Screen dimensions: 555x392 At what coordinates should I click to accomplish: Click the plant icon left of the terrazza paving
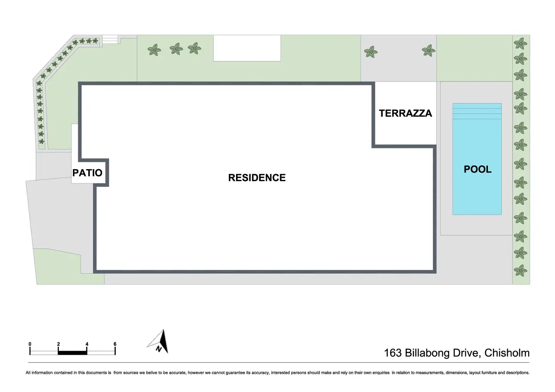[x=371, y=52]
